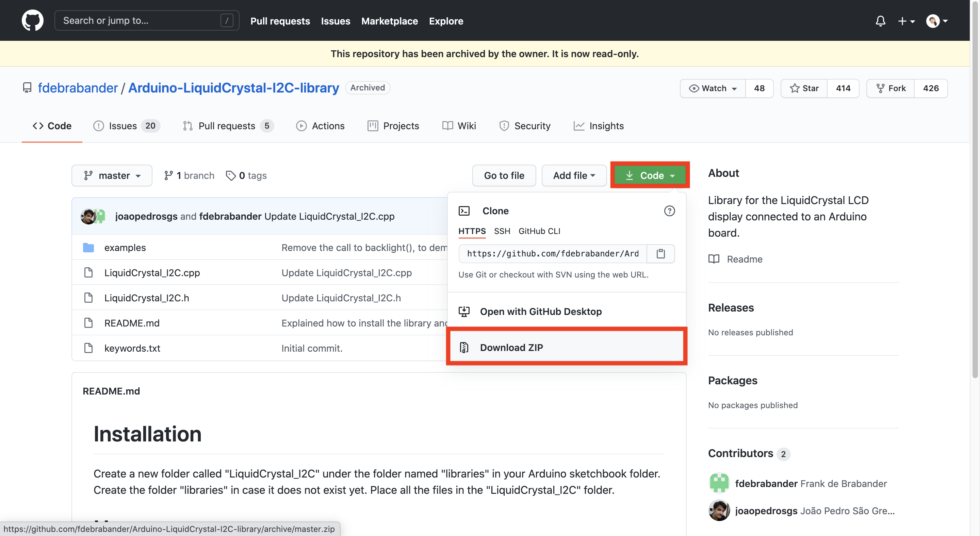
Task: Open the notifications bell
Action: coord(880,21)
